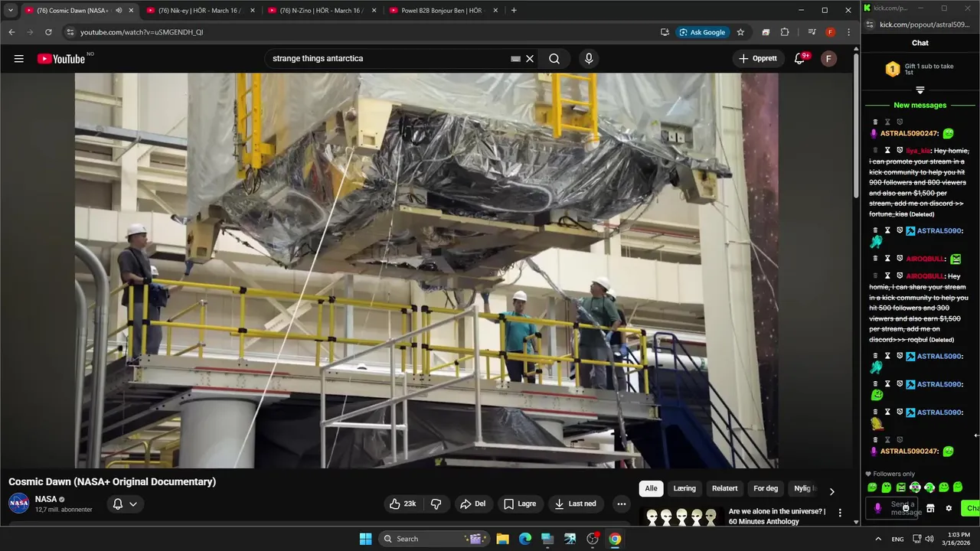Click the Opprett create button

click(x=758, y=59)
